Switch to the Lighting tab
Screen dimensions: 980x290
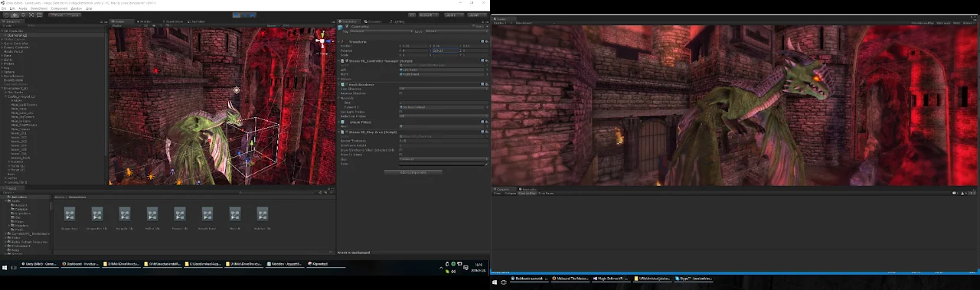(398, 21)
